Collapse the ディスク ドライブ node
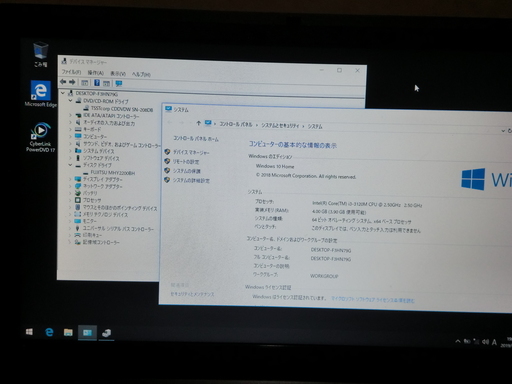Screen dimensions: 512x384 pyautogui.click(x=70, y=165)
